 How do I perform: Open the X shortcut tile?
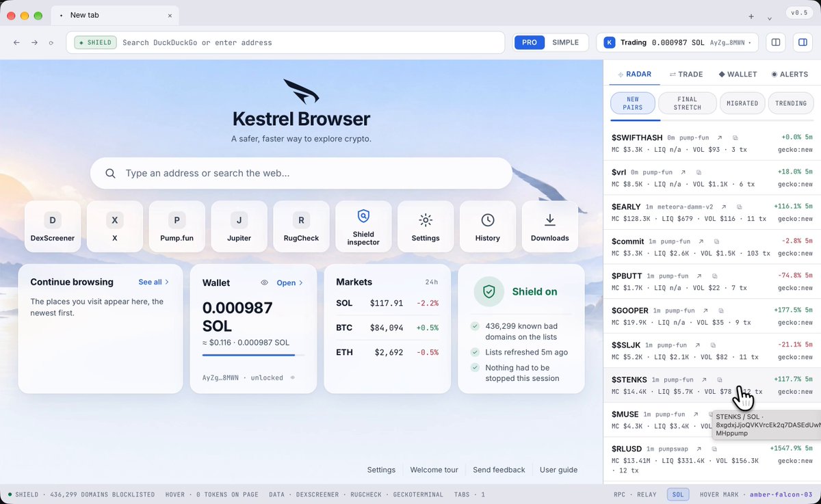coord(115,226)
